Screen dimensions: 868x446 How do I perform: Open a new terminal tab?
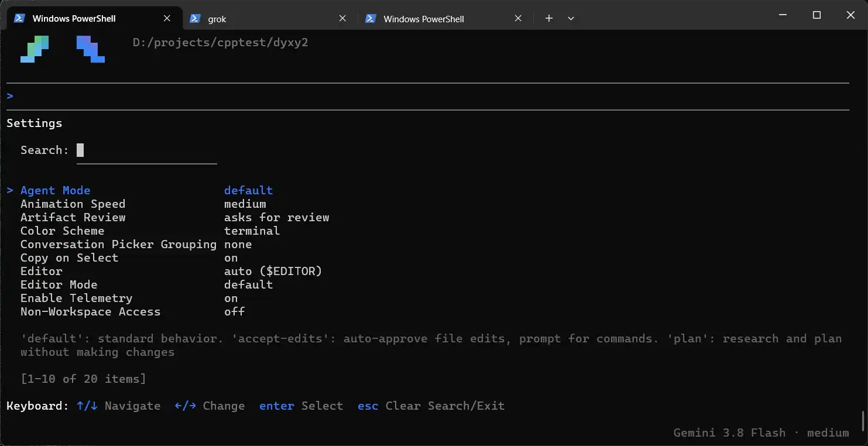point(549,19)
